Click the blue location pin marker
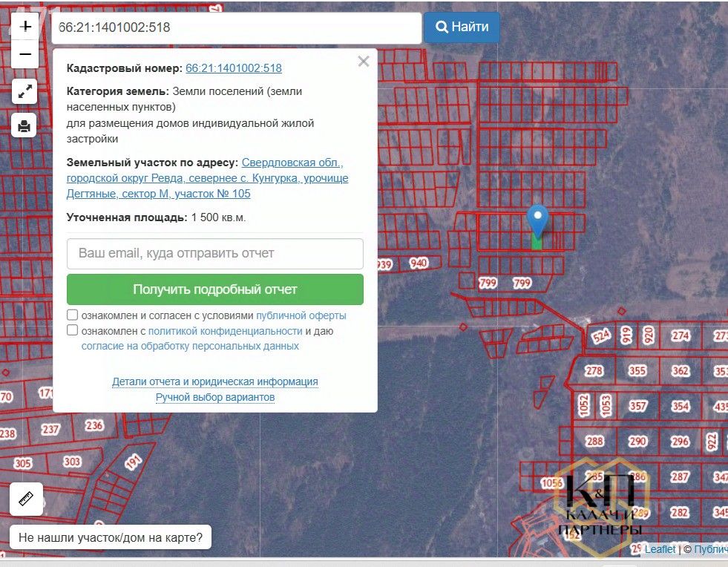 point(537,222)
